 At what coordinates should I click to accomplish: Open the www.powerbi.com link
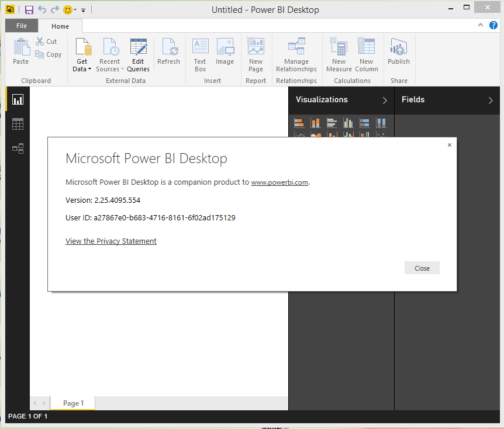point(279,182)
